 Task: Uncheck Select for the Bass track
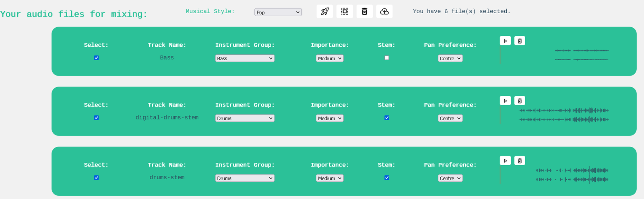point(96,57)
